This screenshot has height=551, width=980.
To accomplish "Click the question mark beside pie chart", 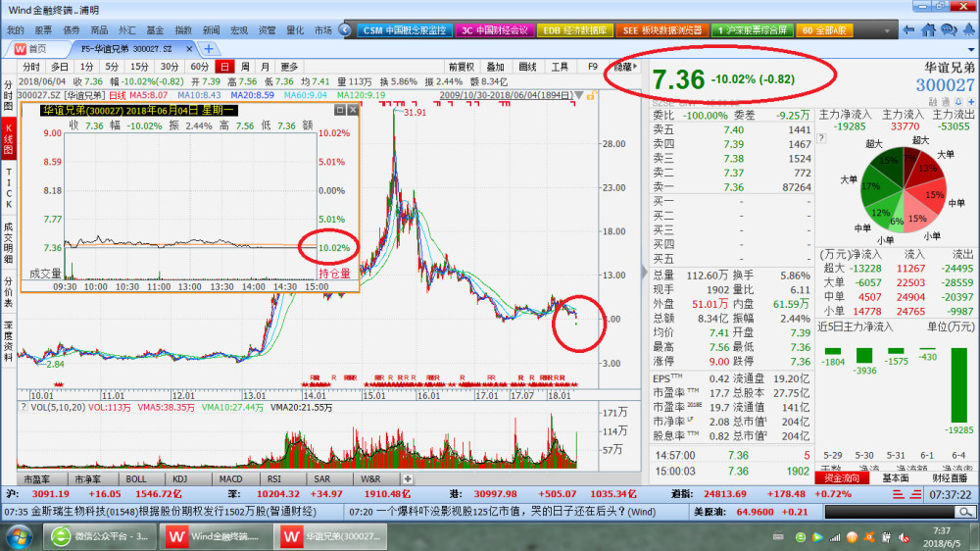I will pyautogui.click(x=822, y=138).
